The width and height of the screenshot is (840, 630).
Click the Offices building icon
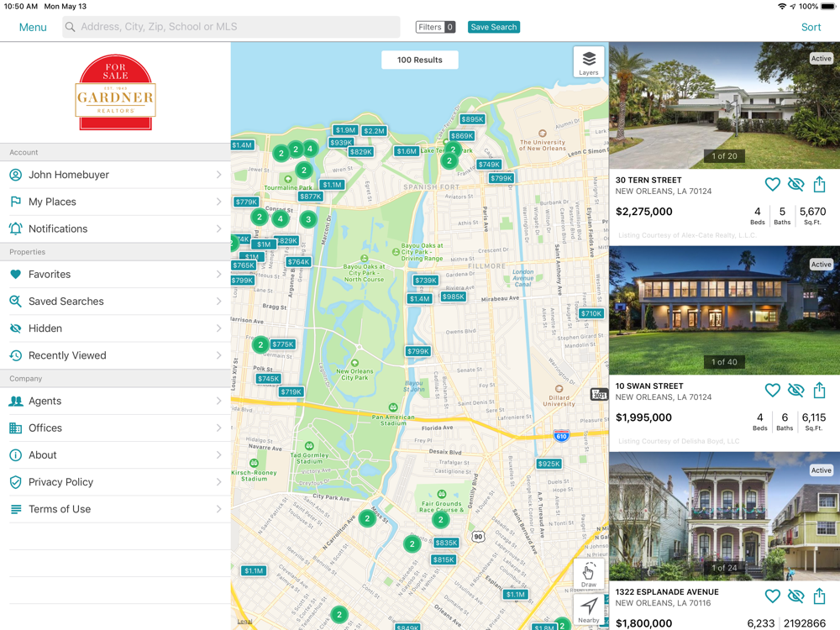[16, 428]
